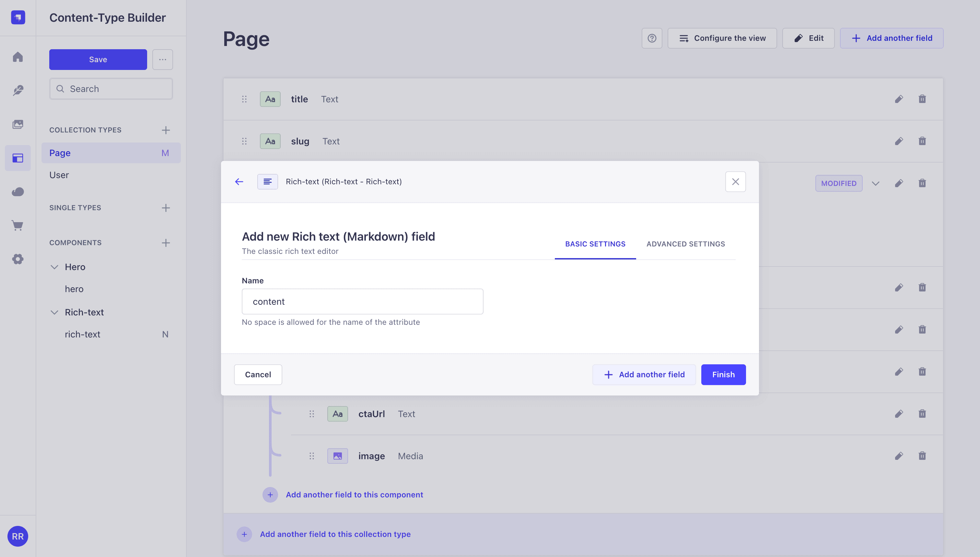Open Media Library icon in sidebar
The image size is (980, 557).
tap(17, 124)
